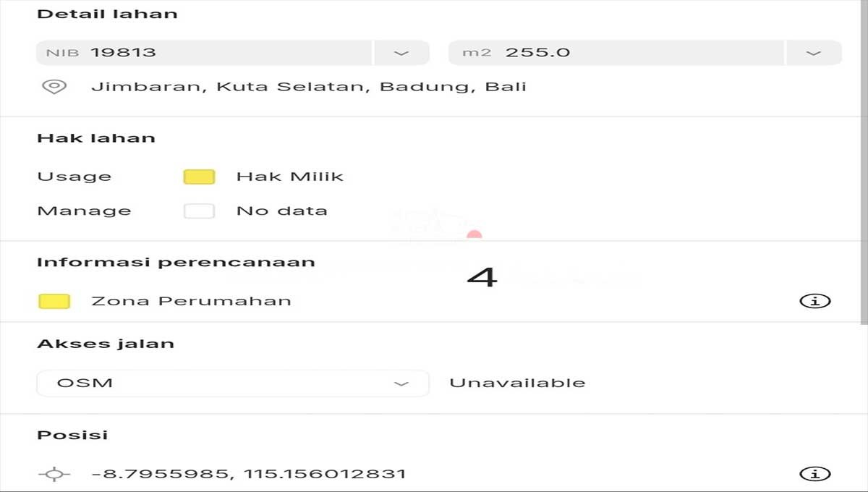Expand the NIB 19813 dropdown chevron
This screenshot has width=868, height=492.
point(401,53)
